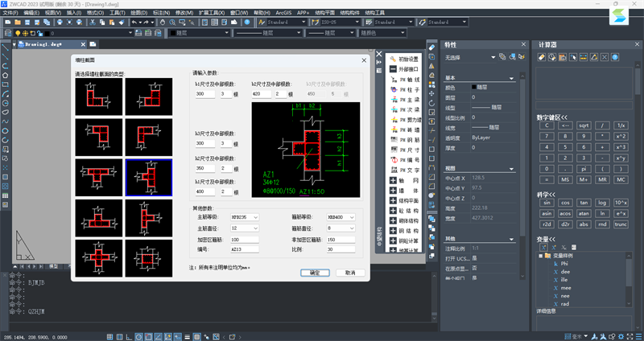Click the PK 柱子 column tool icon
644x341 pixels.
[393, 91]
